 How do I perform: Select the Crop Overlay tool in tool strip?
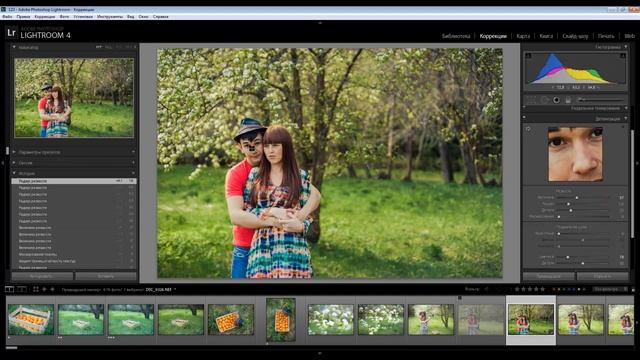(531, 100)
